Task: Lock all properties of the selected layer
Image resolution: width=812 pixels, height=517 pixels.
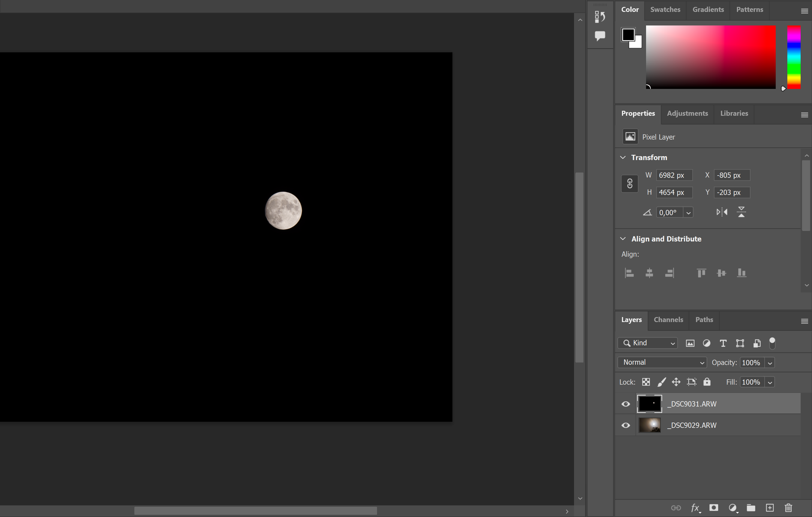Action: 707,382
